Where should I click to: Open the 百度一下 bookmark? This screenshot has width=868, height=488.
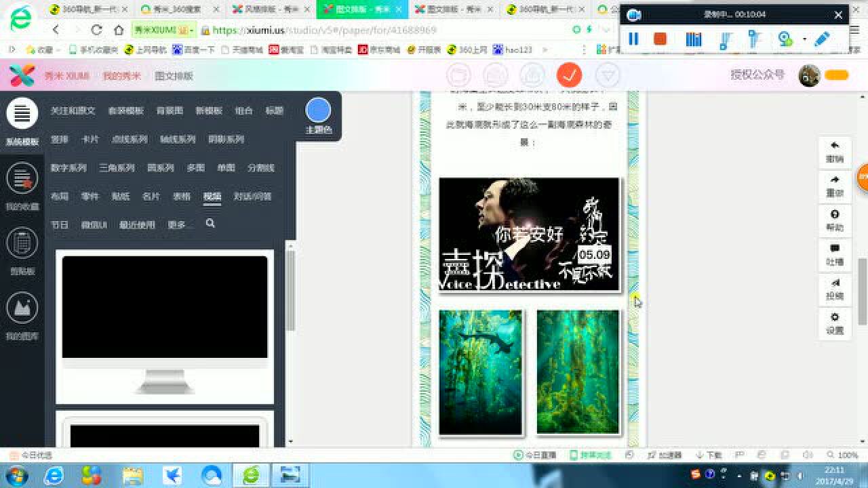pyautogui.click(x=193, y=49)
